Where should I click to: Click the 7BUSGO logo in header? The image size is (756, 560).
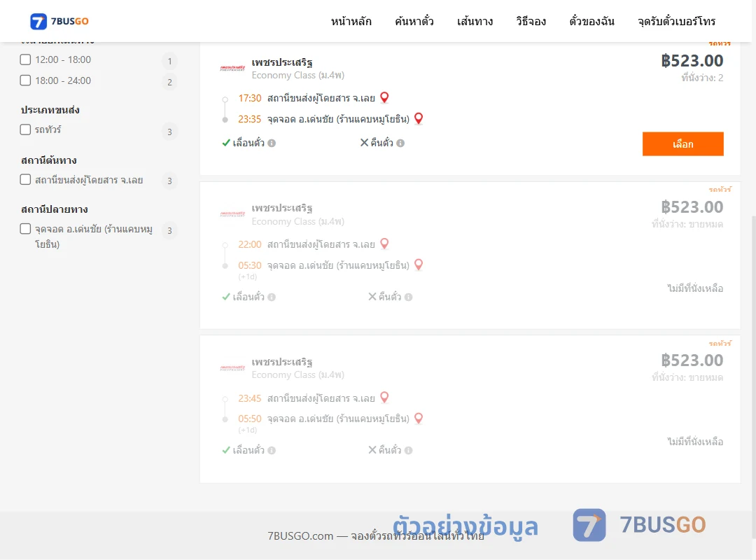[59, 21]
